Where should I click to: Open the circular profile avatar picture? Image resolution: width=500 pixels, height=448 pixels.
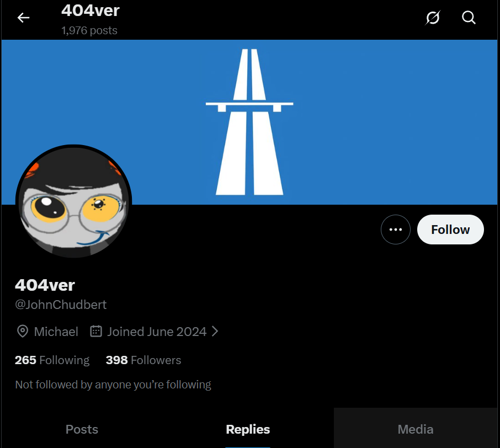tap(73, 202)
